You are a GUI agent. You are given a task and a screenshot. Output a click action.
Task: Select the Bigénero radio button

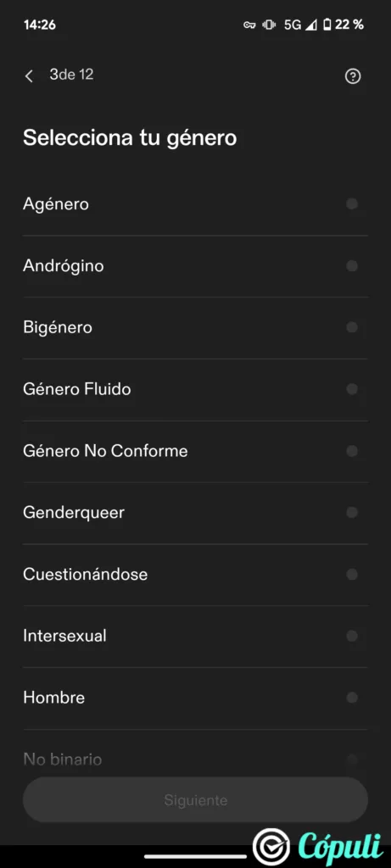(352, 328)
